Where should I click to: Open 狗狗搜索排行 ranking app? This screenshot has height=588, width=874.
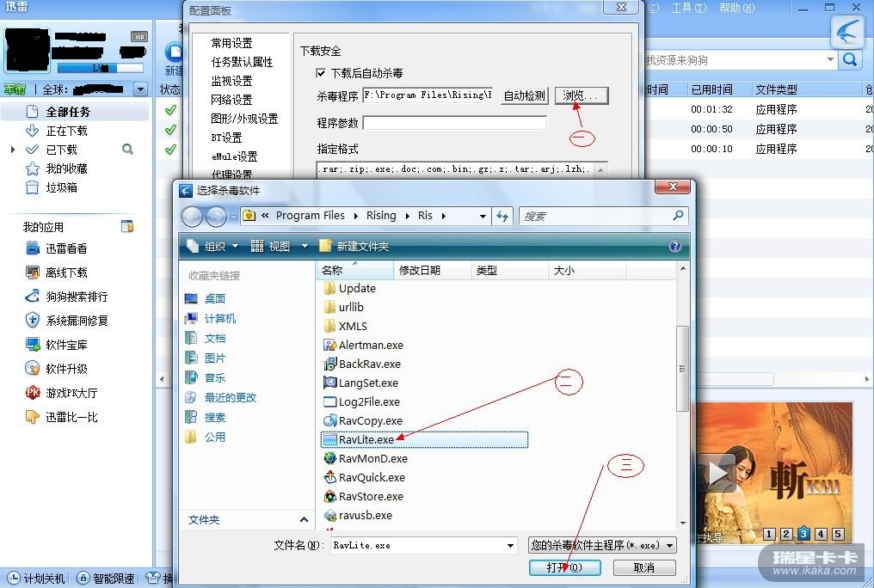point(66,297)
